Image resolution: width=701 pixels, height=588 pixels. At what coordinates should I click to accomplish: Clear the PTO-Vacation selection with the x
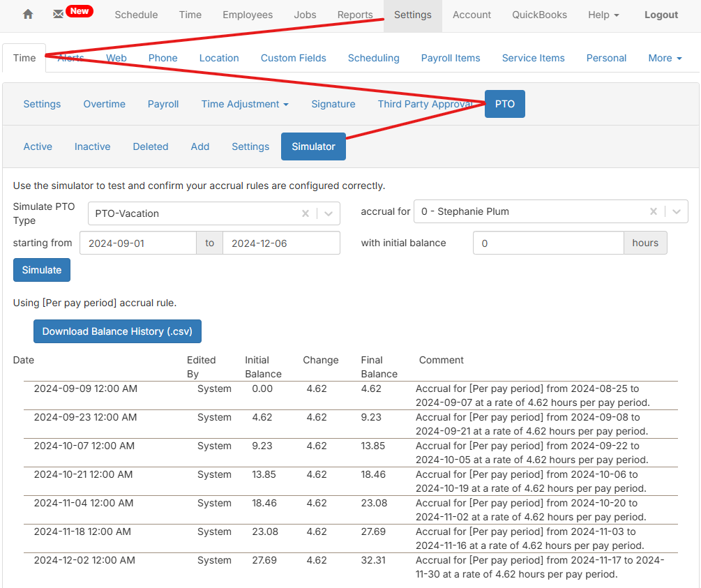[306, 213]
